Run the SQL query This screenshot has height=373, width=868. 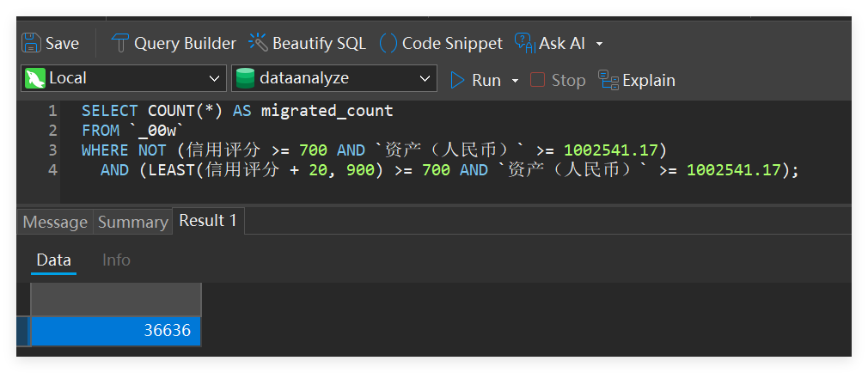[x=475, y=80]
